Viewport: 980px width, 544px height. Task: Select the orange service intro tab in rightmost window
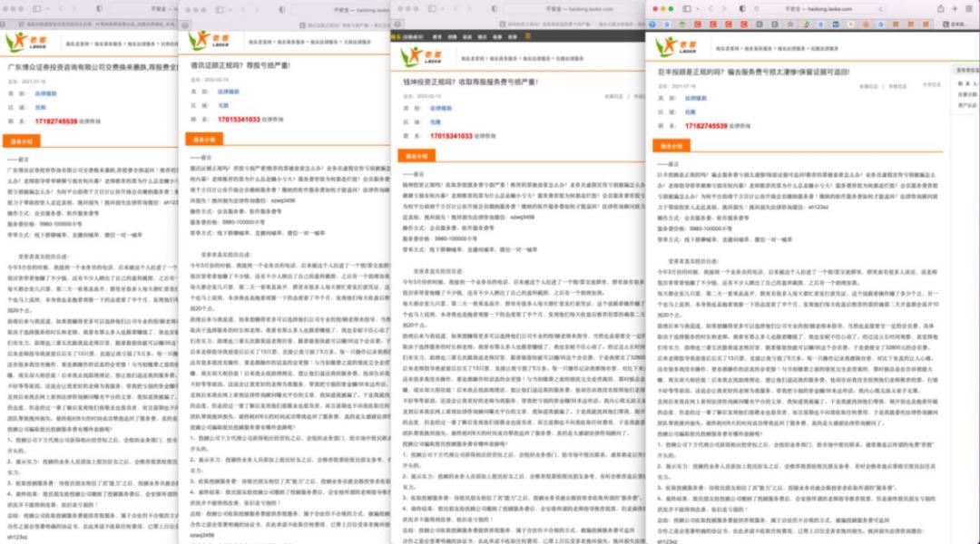671,146
